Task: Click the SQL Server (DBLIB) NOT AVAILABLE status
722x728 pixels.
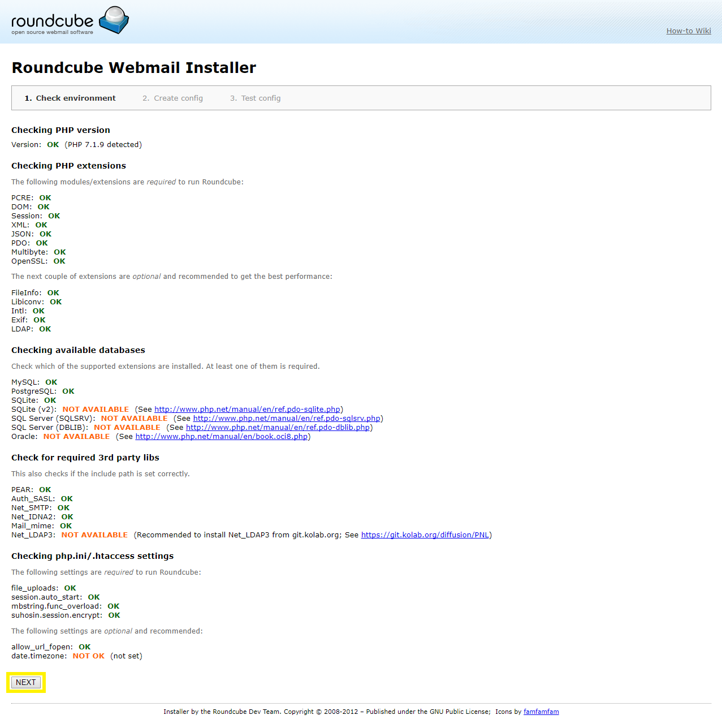Action: point(127,428)
